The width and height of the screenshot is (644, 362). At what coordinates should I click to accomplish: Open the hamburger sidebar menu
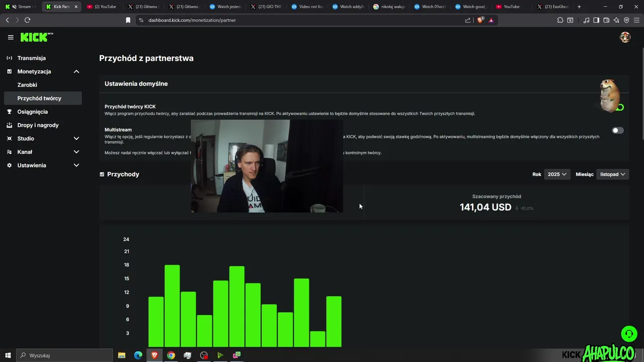tap(11, 37)
